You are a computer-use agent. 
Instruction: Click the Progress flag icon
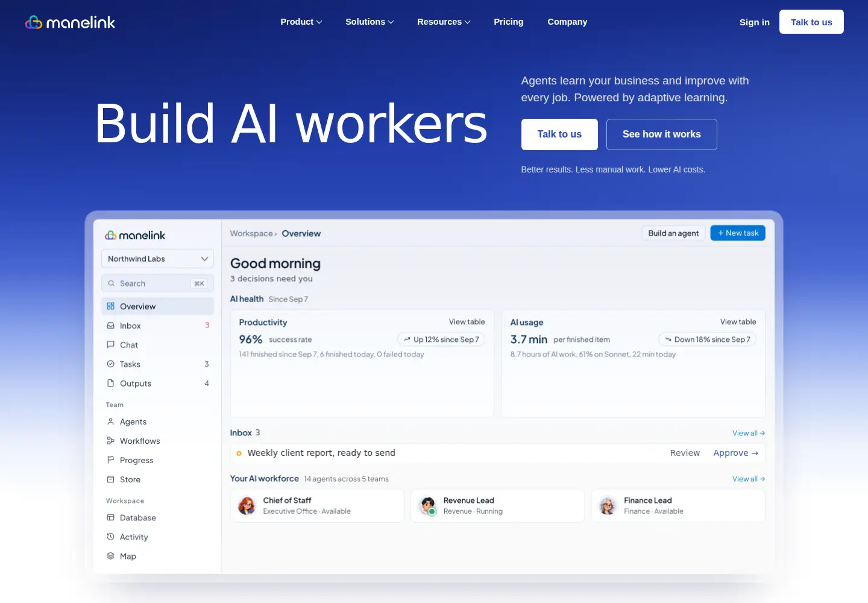[x=111, y=460]
